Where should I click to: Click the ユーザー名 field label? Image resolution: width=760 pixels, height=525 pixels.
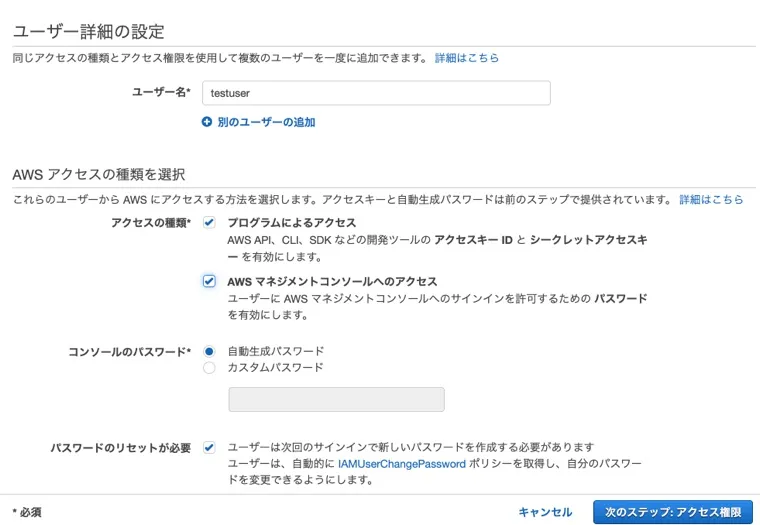[x=161, y=92]
